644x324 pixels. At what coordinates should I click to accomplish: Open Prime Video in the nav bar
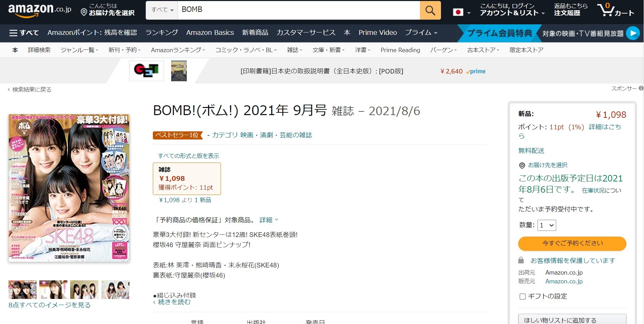coord(378,33)
